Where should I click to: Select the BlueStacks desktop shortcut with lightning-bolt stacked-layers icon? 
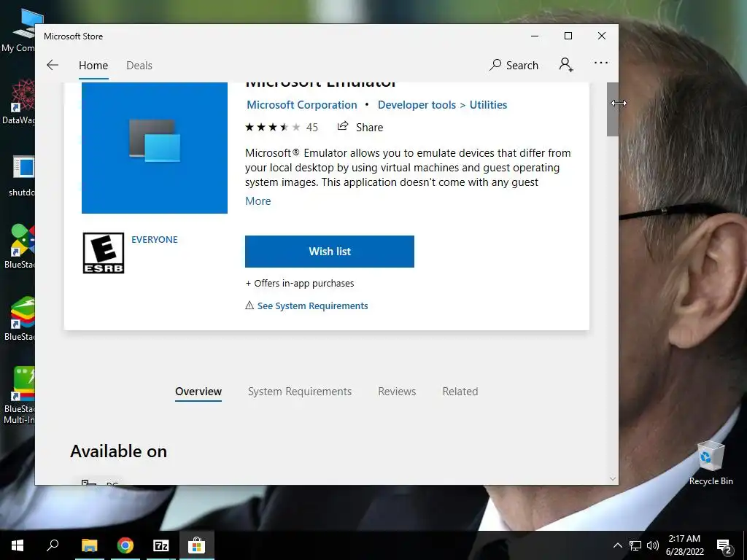point(18,319)
